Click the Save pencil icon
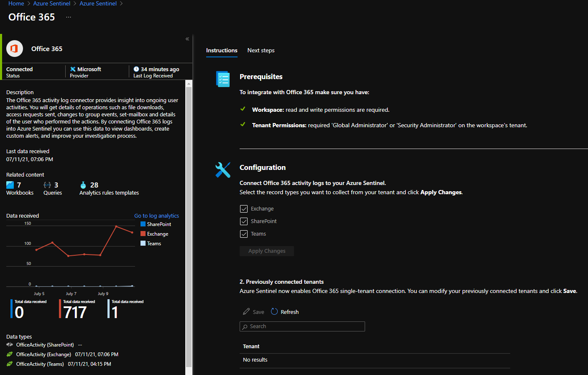The height and width of the screenshot is (375, 588). pos(246,311)
